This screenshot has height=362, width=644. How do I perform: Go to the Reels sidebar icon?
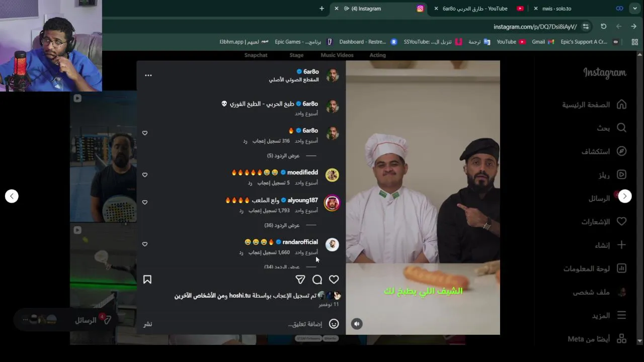coord(621,175)
